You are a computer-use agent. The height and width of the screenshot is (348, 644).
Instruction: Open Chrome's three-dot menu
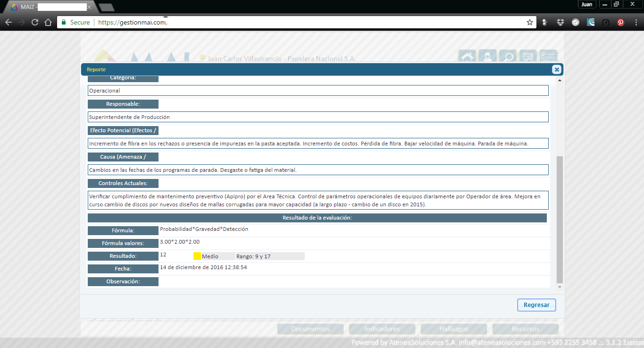point(635,22)
